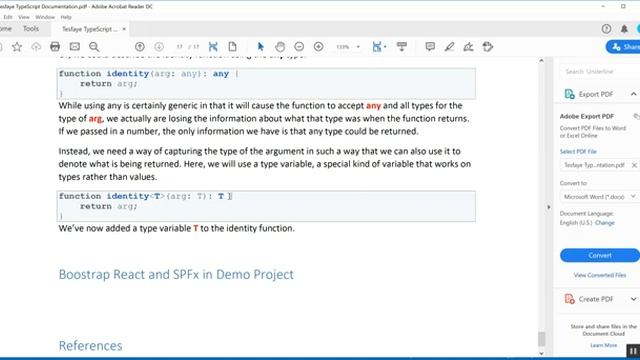Open the Edit menu
Viewport: 640px width, 360px height.
8,17
